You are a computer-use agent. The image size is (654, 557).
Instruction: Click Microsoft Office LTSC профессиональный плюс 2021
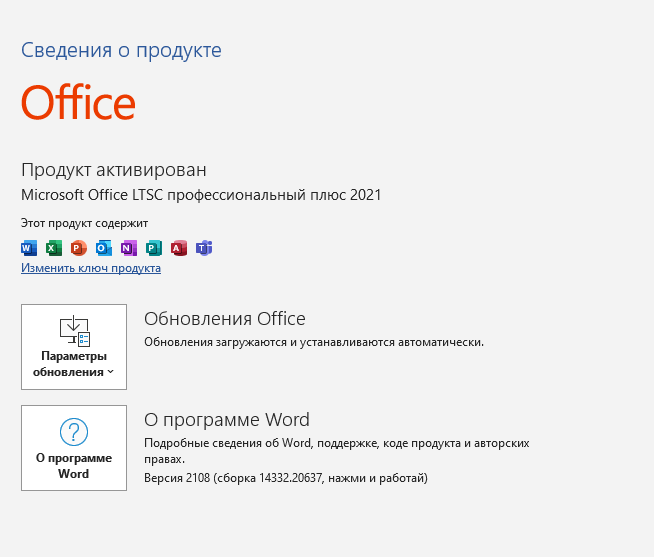[x=201, y=195]
